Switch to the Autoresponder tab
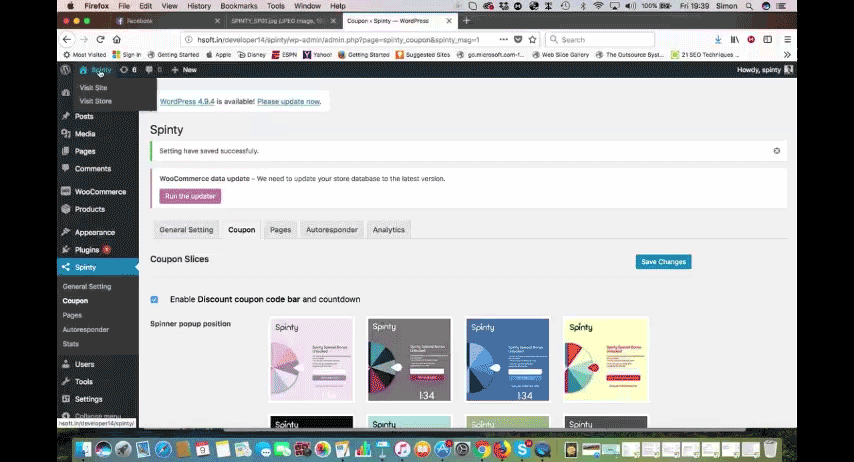854x462 pixels. pos(332,230)
